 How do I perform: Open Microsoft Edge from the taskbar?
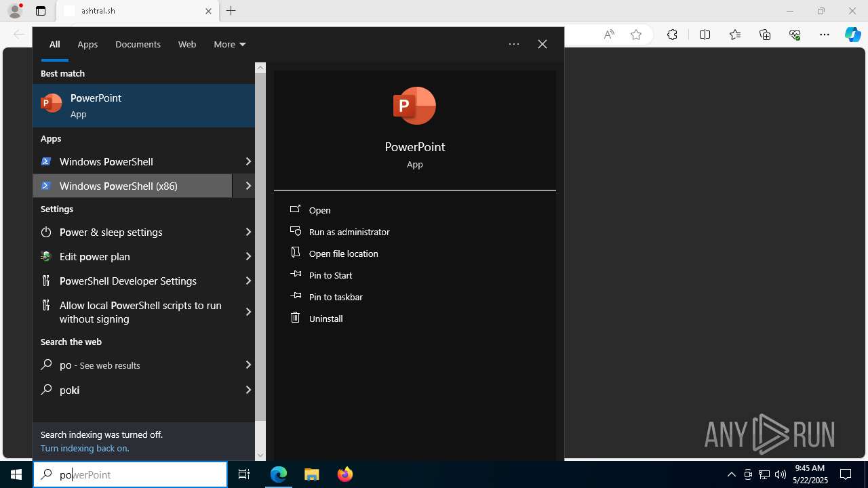coord(279,474)
